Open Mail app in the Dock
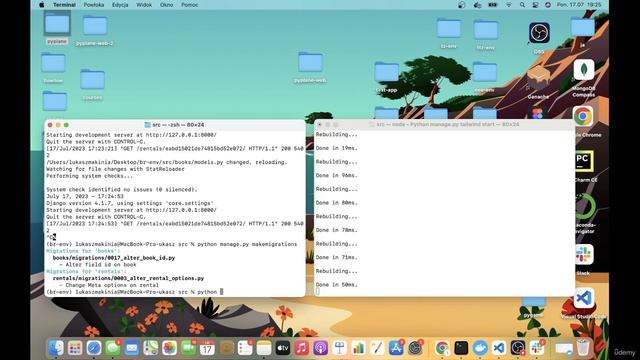Viewport: 640px width, 360px height. [131, 348]
